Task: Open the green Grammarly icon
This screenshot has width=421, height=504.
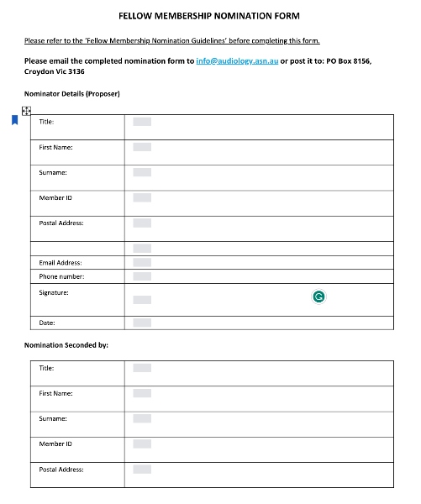Action: 318,297
